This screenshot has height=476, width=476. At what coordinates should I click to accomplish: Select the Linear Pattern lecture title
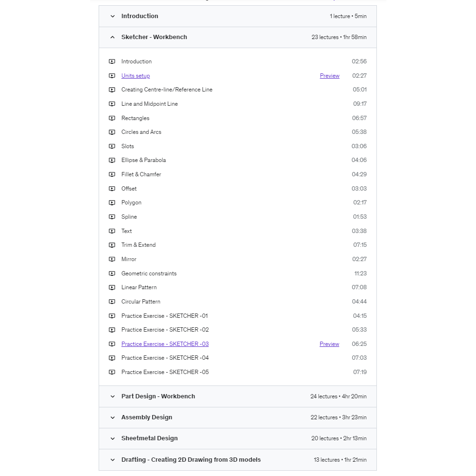(139, 287)
